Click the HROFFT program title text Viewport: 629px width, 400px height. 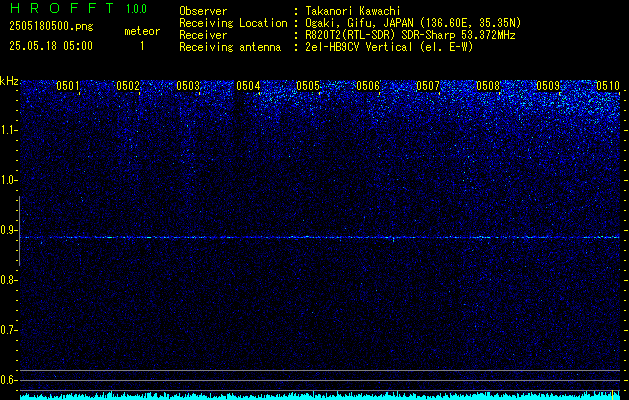click(x=62, y=8)
